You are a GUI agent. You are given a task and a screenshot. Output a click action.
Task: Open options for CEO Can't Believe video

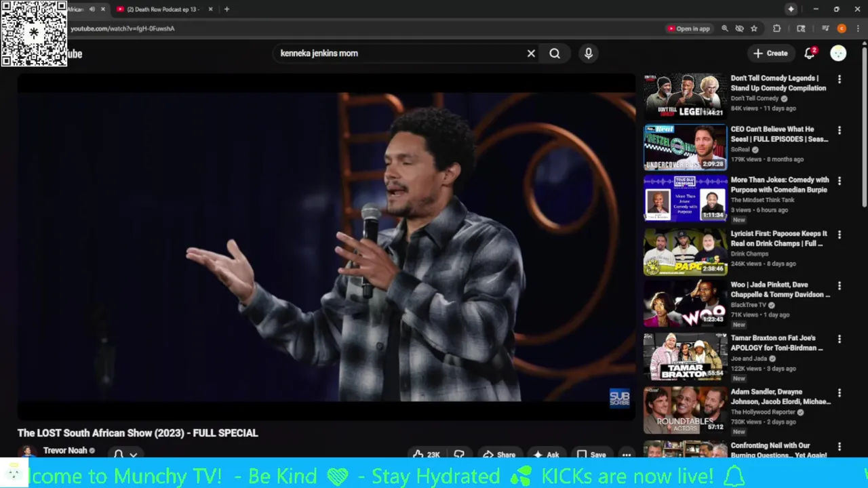[x=840, y=130]
